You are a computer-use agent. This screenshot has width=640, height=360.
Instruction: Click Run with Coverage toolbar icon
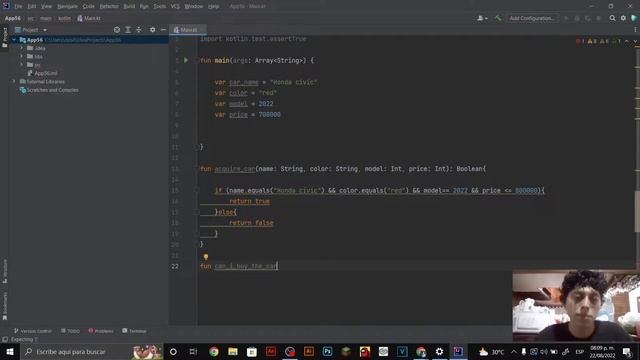coord(588,18)
